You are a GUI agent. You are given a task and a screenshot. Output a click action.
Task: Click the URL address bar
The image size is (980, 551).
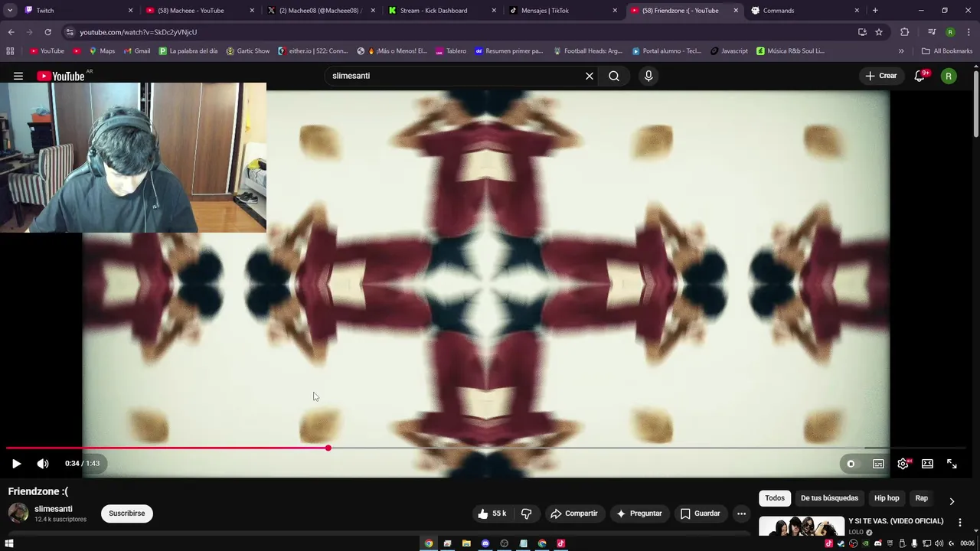tap(459, 32)
